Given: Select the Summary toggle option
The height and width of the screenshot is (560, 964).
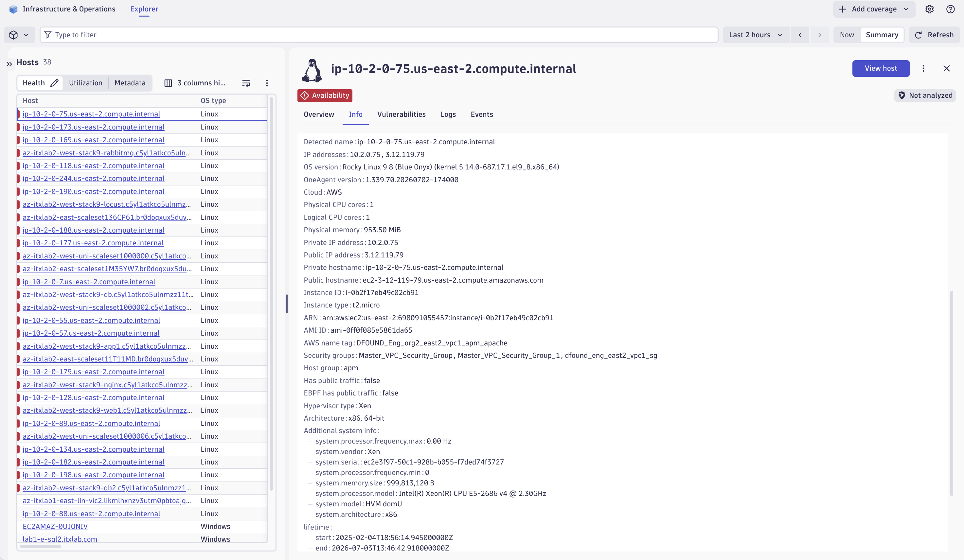Looking at the screenshot, I should 882,35.
